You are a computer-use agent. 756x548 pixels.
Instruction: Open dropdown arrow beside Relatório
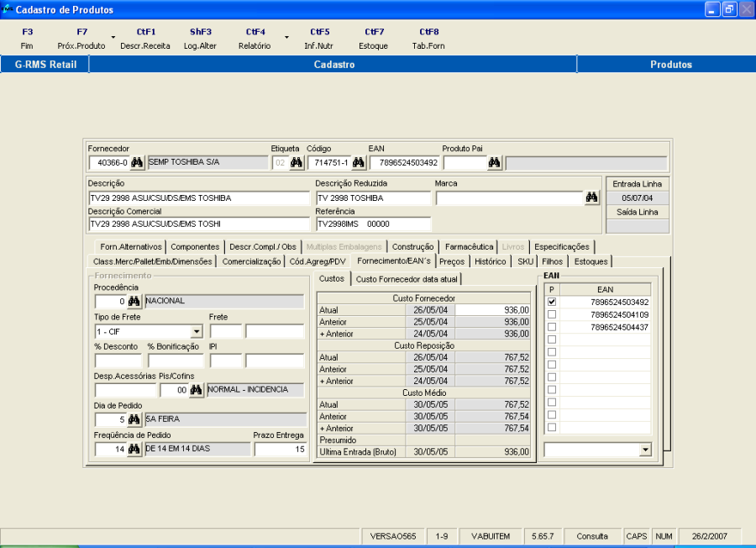pos(286,37)
